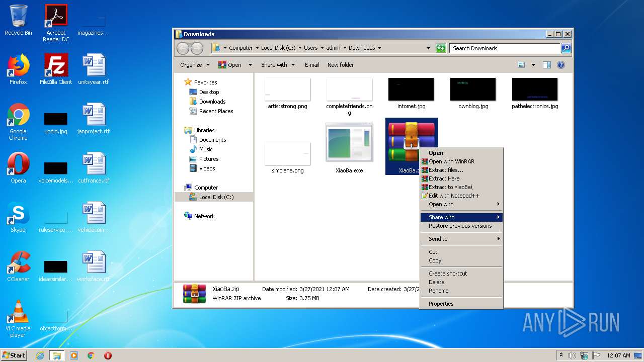
Task: Click Users in the address breadcrumb
Action: coord(310,48)
